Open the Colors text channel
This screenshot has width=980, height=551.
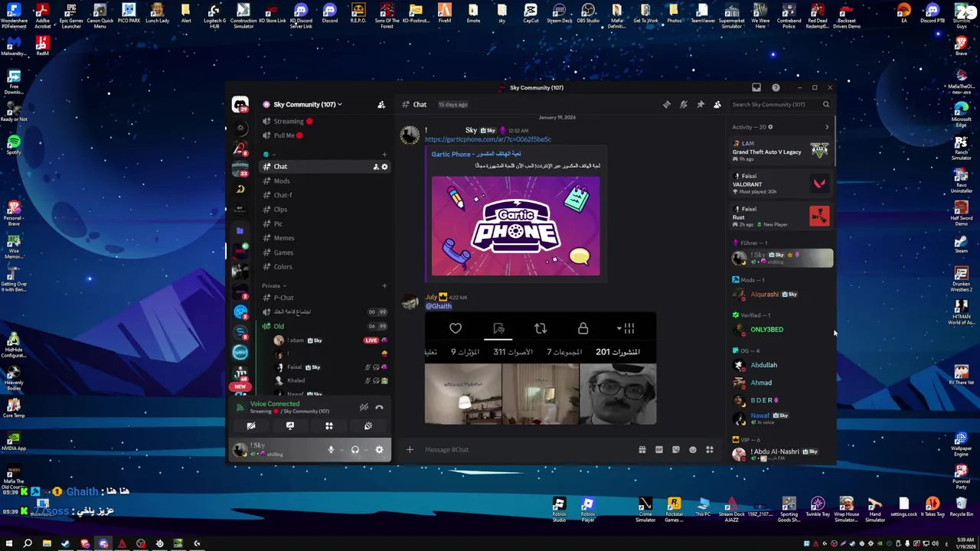(283, 267)
